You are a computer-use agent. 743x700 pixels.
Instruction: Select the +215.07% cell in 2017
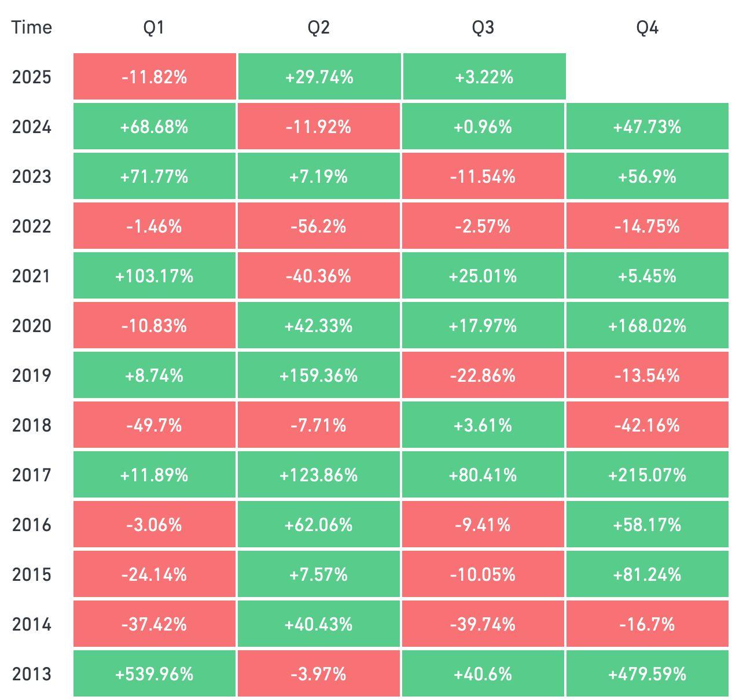(647, 475)
